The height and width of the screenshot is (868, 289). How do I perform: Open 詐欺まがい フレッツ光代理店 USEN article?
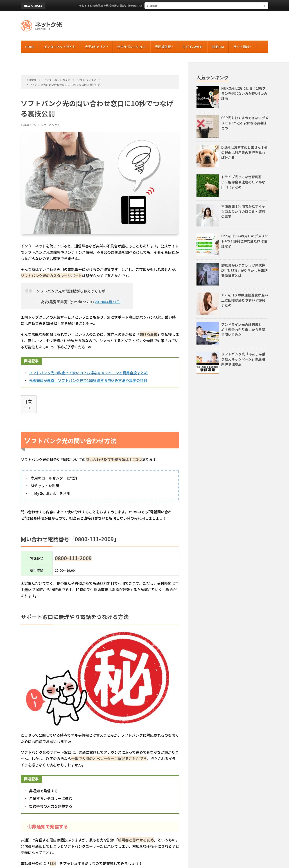point(244,271)
